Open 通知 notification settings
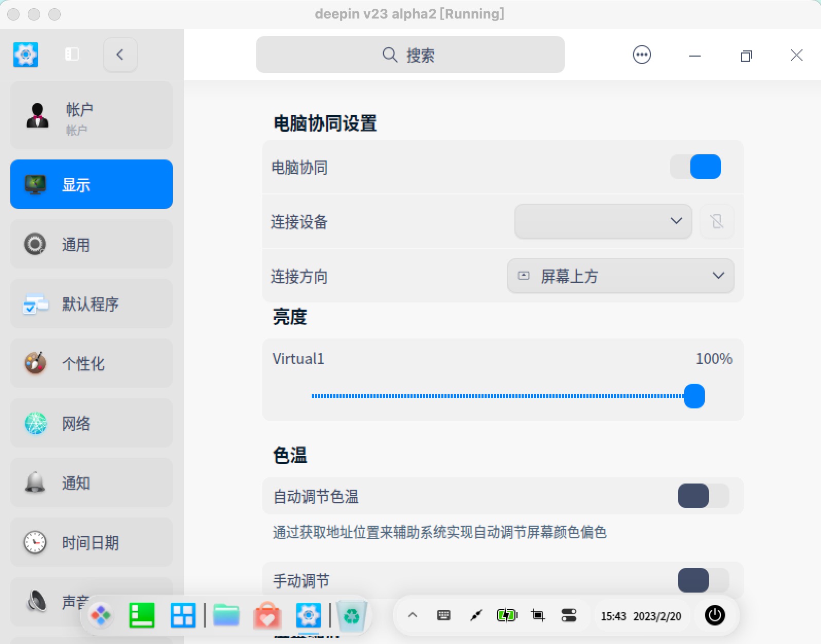Screen dimensions: 821x644 pyautogui.click(x=92, y=482)
